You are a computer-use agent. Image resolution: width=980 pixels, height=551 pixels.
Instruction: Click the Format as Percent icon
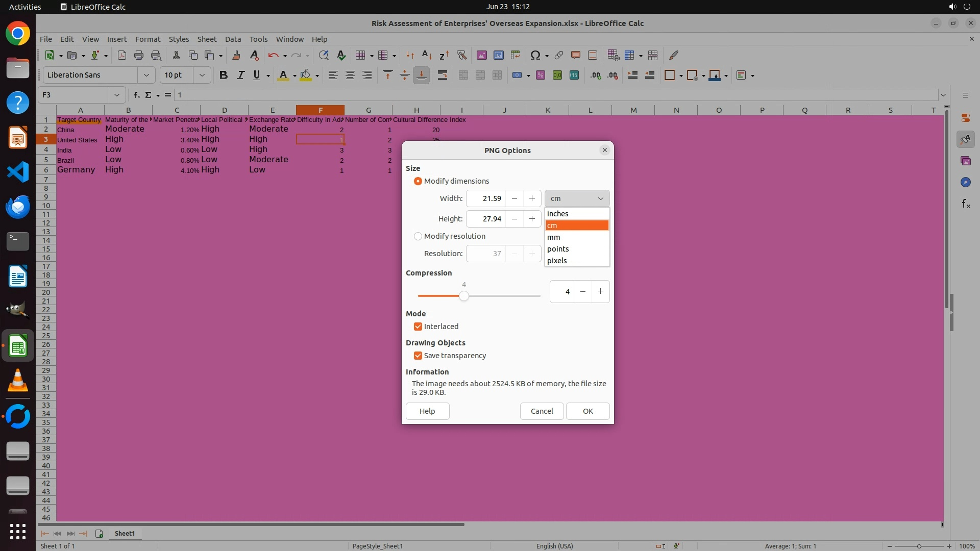point(541,76)
